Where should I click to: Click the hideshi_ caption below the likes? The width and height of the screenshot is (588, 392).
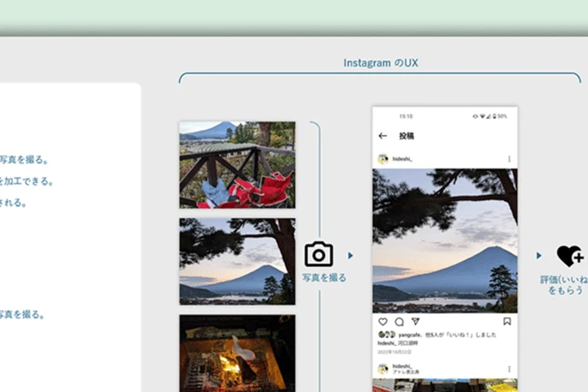(398, 343)
